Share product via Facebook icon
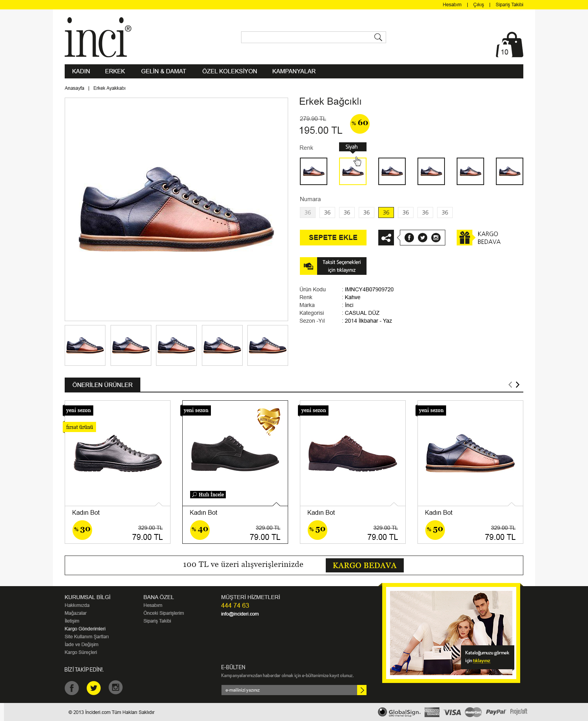 click(x=409, y=238)
